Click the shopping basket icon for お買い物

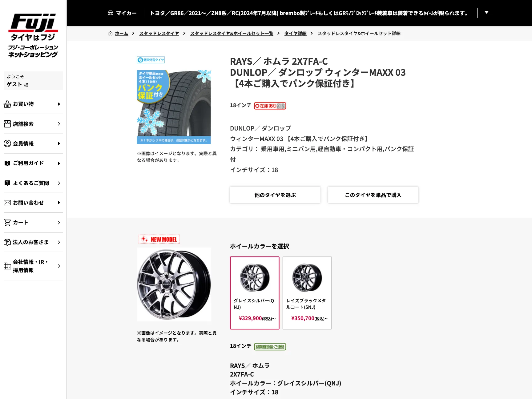[7, 104]
